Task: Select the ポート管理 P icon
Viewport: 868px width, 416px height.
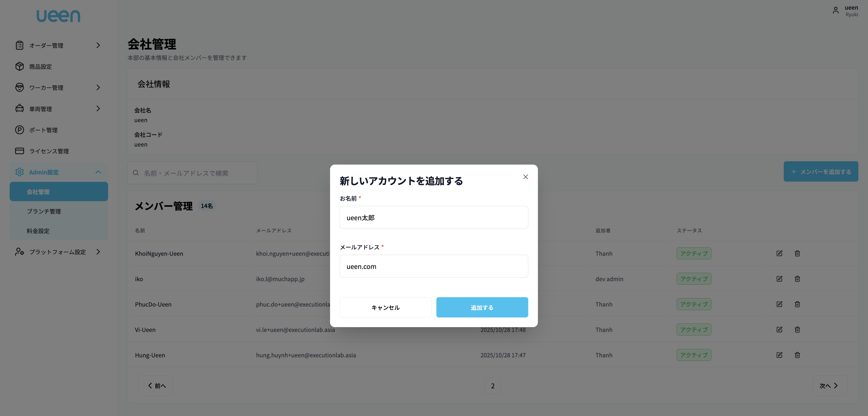Action: [x=19, y=130]
